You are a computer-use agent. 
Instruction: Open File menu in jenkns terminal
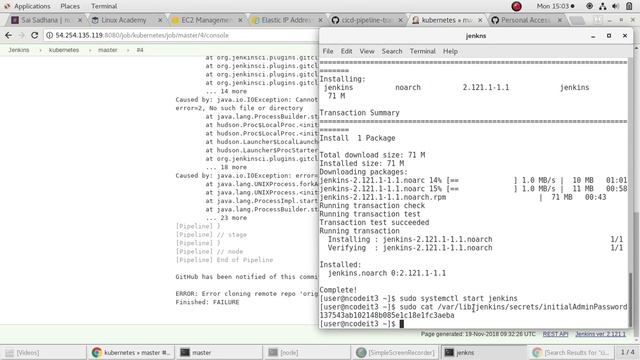click(328, 51)
